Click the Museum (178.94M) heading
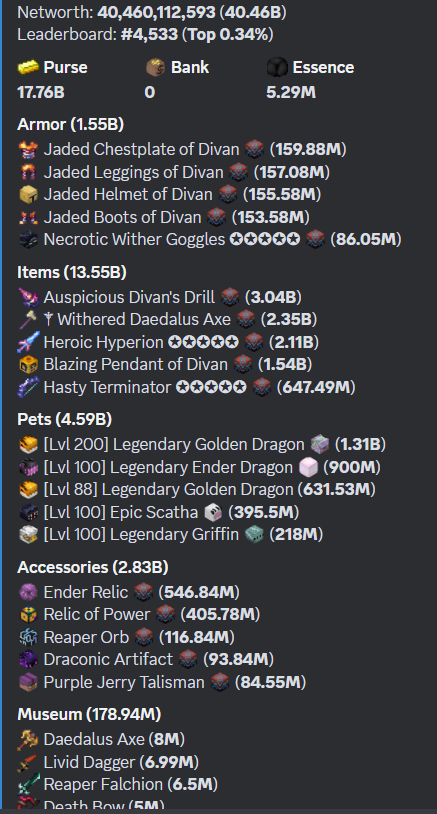 (89, 715)
